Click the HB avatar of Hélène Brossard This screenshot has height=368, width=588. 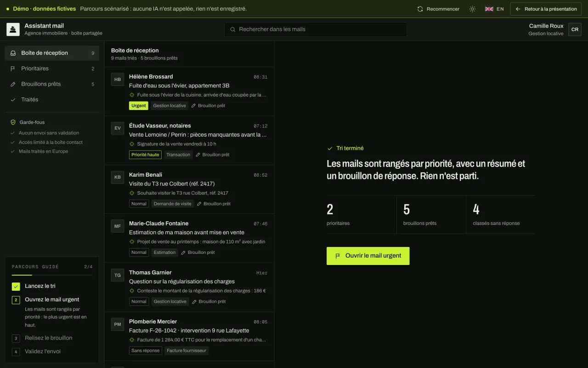click(x=118, y=79)
